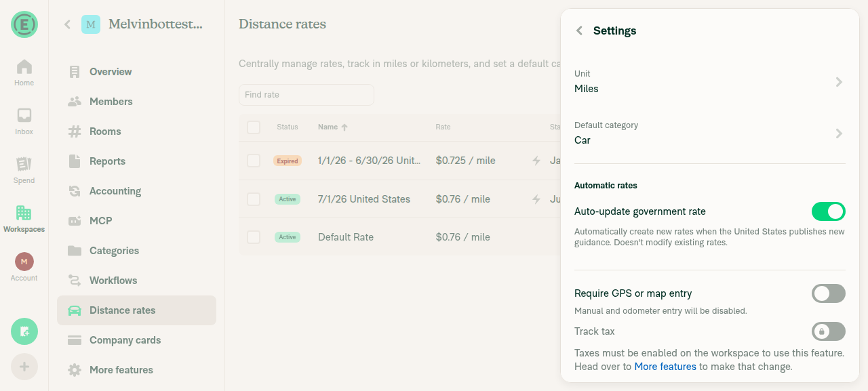868x391 pixels.
Task: Click the Distance rates car icon
Action: (x=75, y=310)
